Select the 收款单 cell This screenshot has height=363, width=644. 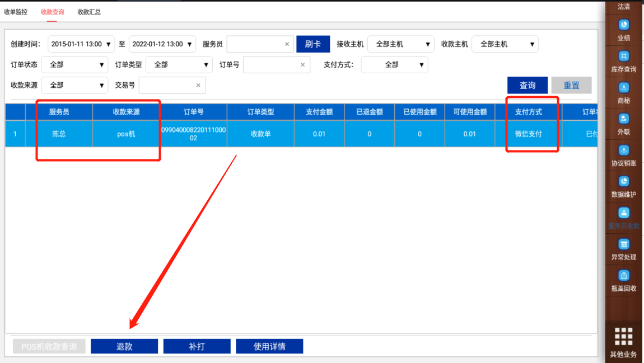tap(260, 134)
